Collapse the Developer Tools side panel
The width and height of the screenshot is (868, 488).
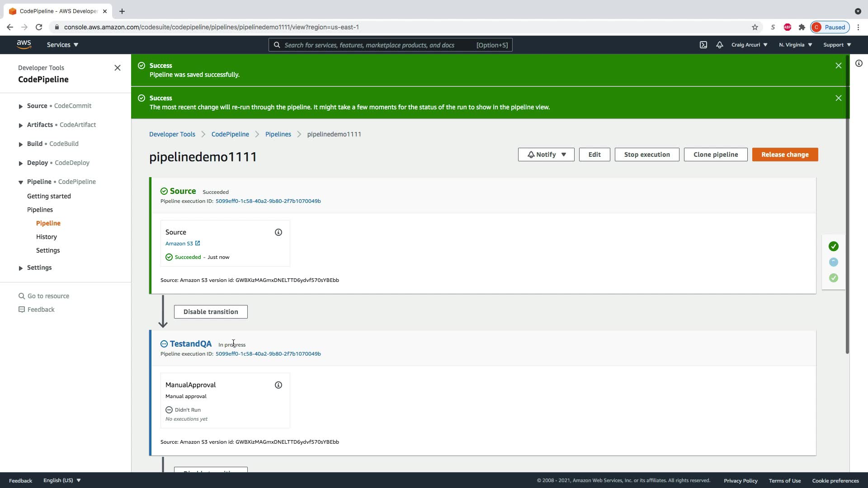[118, 68]
